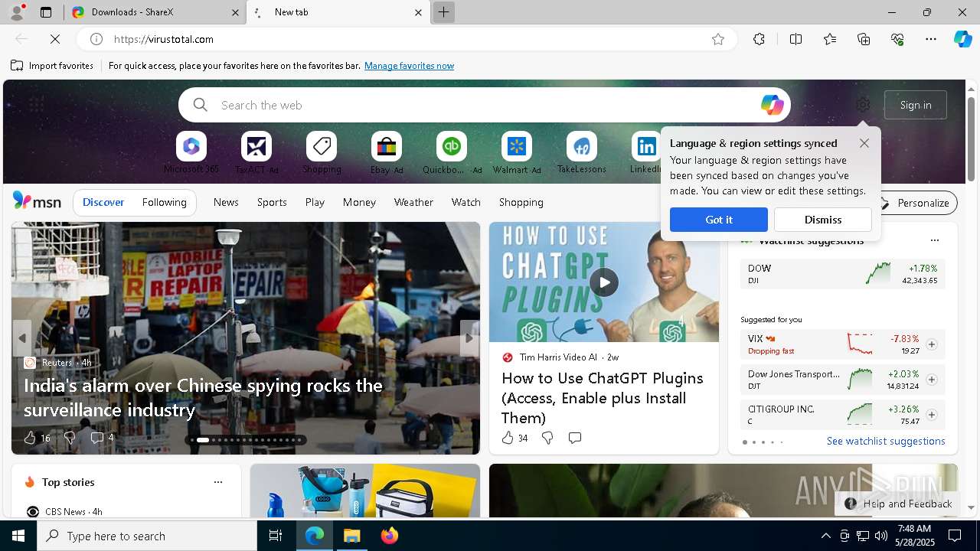View site information icon in address bar

pos(96,39)
